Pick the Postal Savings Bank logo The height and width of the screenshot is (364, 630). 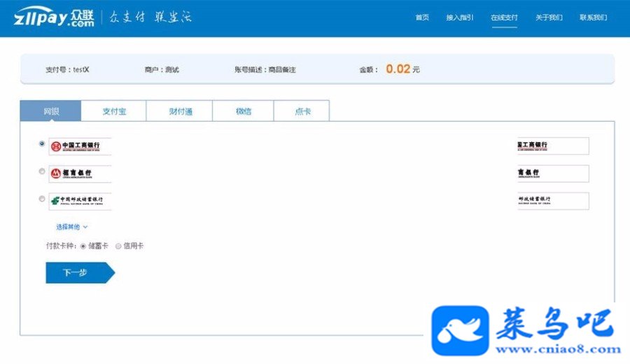[80, 201]
